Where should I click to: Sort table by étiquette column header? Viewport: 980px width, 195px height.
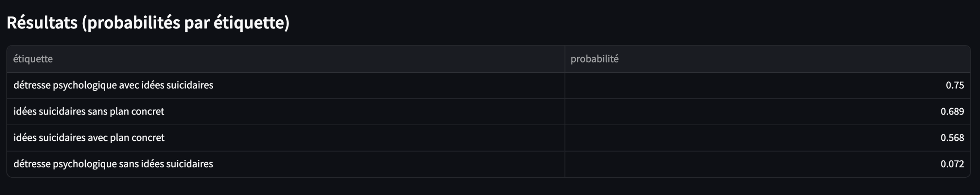click(x=33, y=59)
